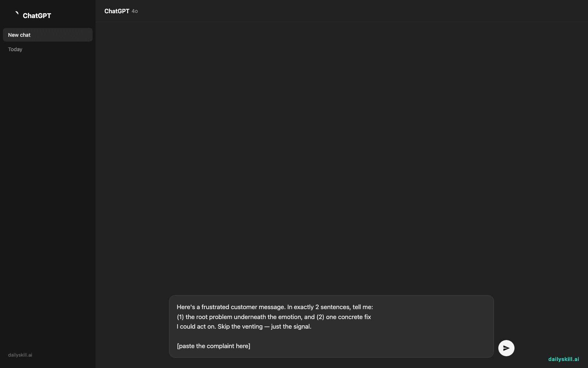Click the "Today" sidebar section label
588x368 pixels.
15,49
